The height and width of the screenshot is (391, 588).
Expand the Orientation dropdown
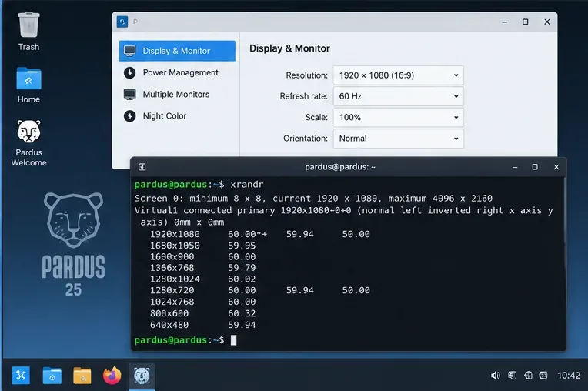pos(398,139)
